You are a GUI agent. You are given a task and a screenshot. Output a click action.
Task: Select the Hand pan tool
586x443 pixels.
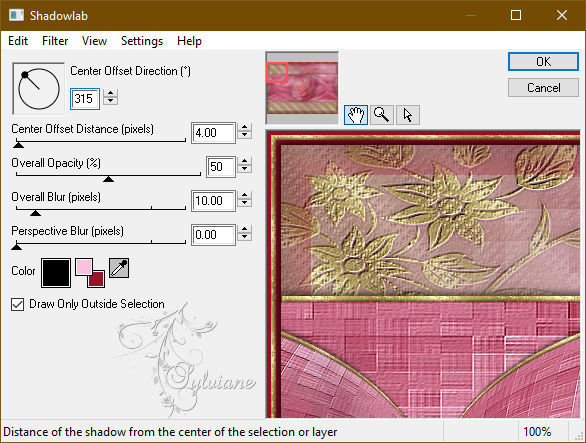pyautogui.click(x=356, y=115)
